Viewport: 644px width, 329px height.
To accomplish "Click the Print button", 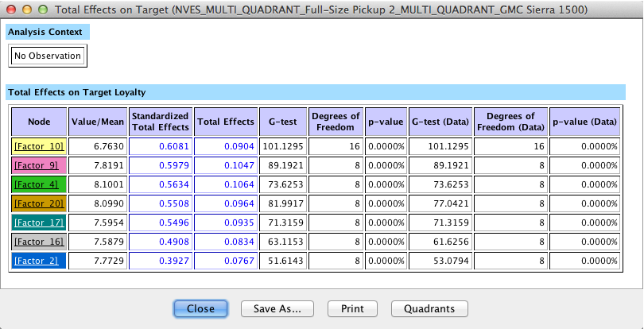I will pos(352,308).
